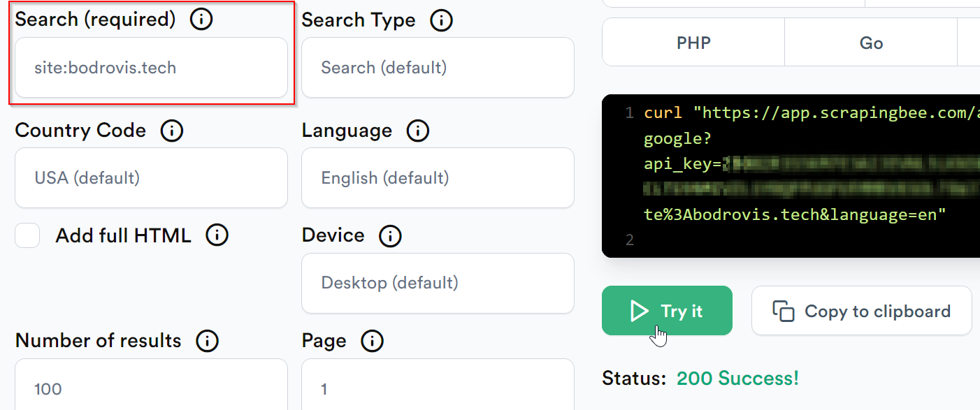View the Country Code info icon

[x=171, y=130]
